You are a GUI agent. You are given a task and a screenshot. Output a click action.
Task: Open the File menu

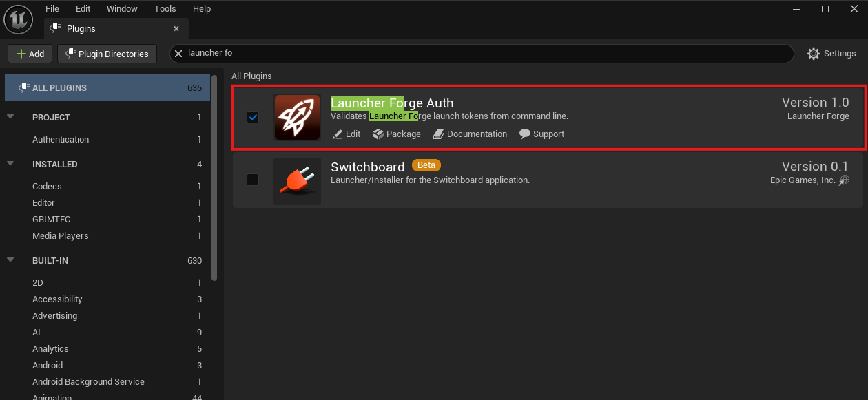coord(52,9)
